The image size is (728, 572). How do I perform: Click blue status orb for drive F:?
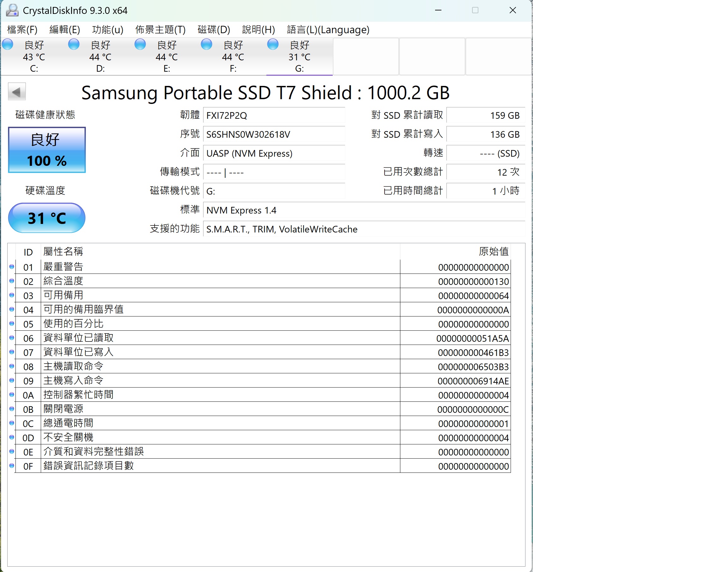[x=206, y=44]
